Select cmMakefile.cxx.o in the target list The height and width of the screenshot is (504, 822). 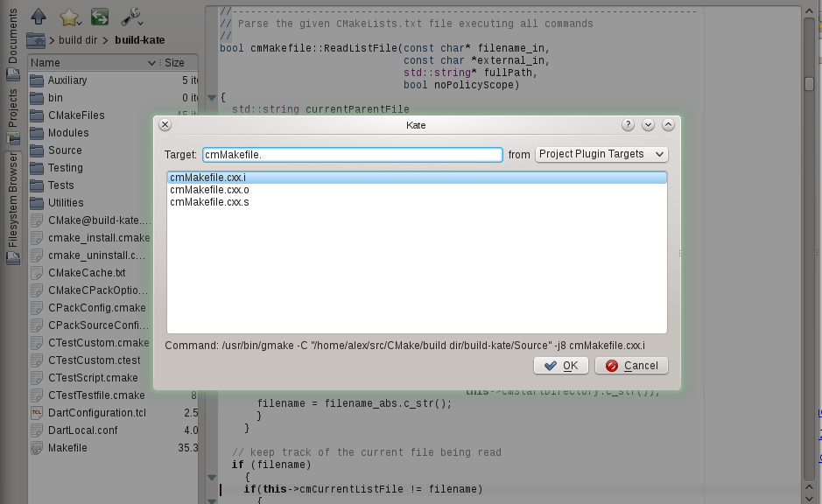(209, 190)
